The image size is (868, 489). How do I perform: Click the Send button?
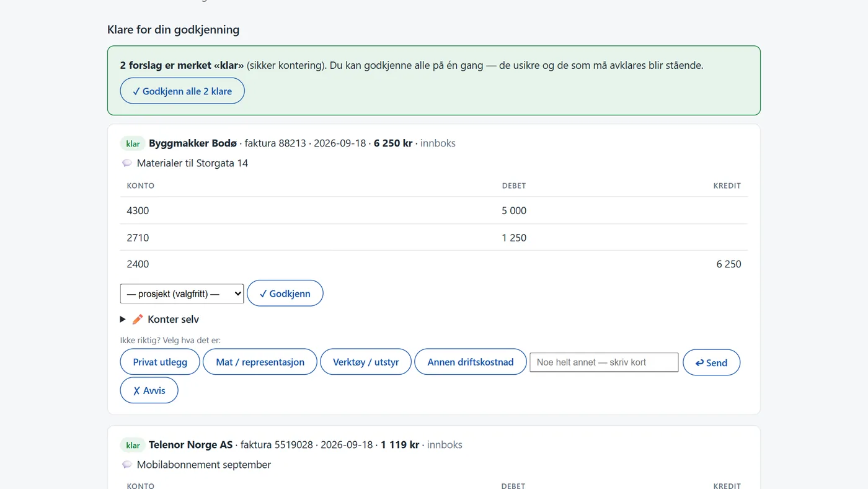(x=712, y=362)
